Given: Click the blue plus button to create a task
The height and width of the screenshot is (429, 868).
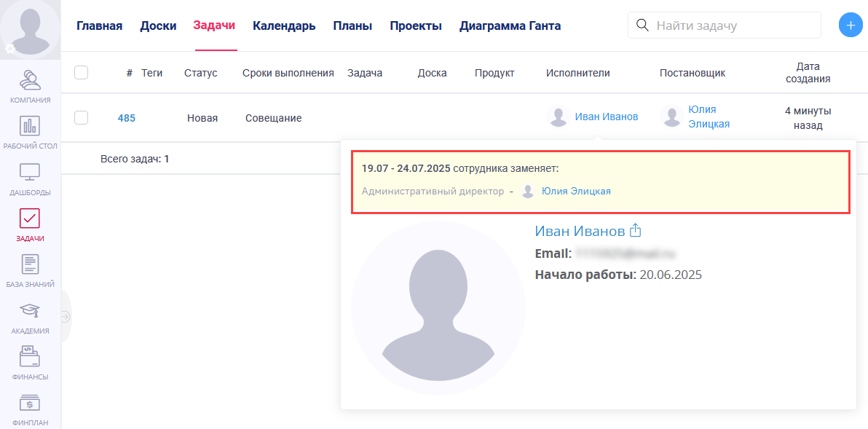Looking at the screenshot, I should click(850, 24).
